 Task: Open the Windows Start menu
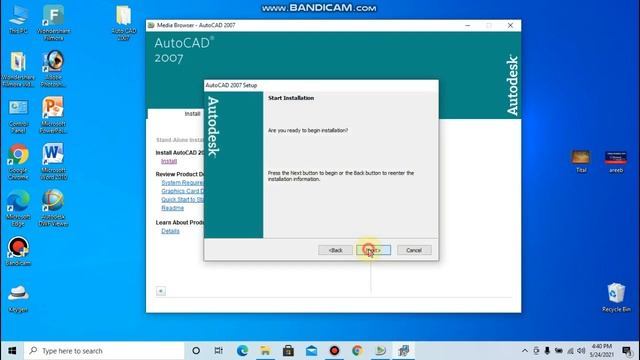point(12,351)
